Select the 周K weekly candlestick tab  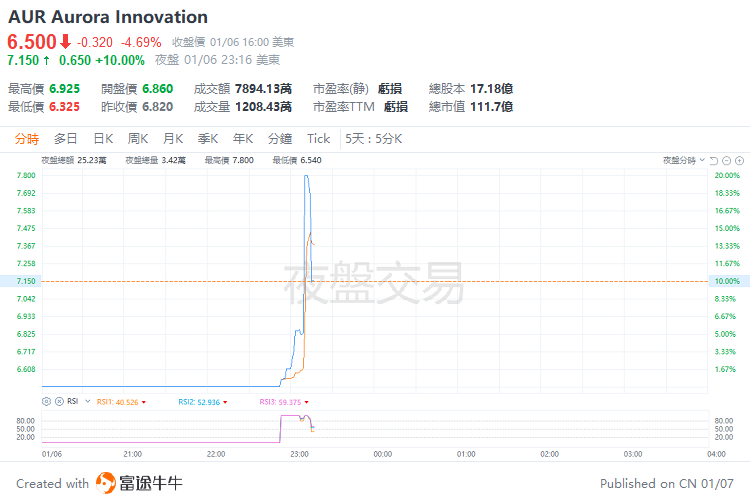pos(138,138)
